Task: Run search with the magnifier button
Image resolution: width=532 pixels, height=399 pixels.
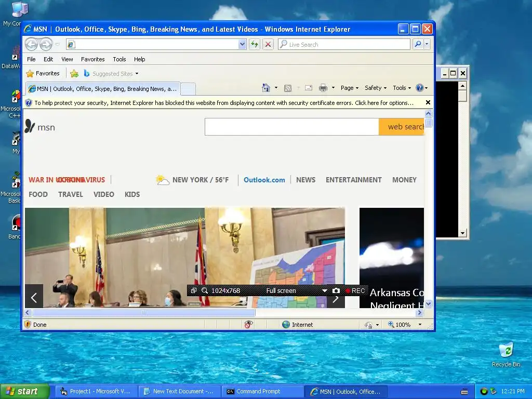Action: 418,44
